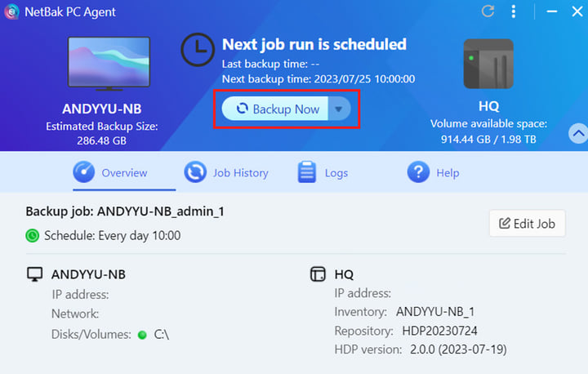The image size is (588, 374).
Task: Open the dropdown arrow beside Backup Now
Action: [340, 109]
